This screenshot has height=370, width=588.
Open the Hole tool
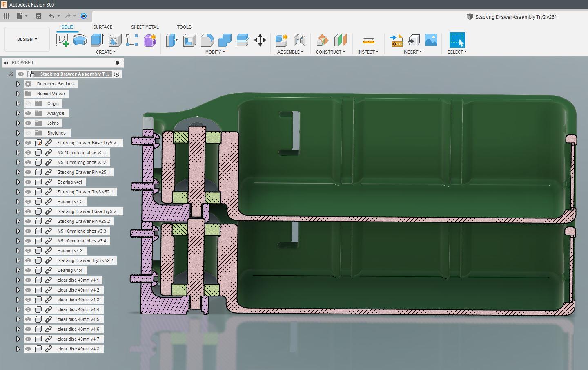click(x=114, y=40)
